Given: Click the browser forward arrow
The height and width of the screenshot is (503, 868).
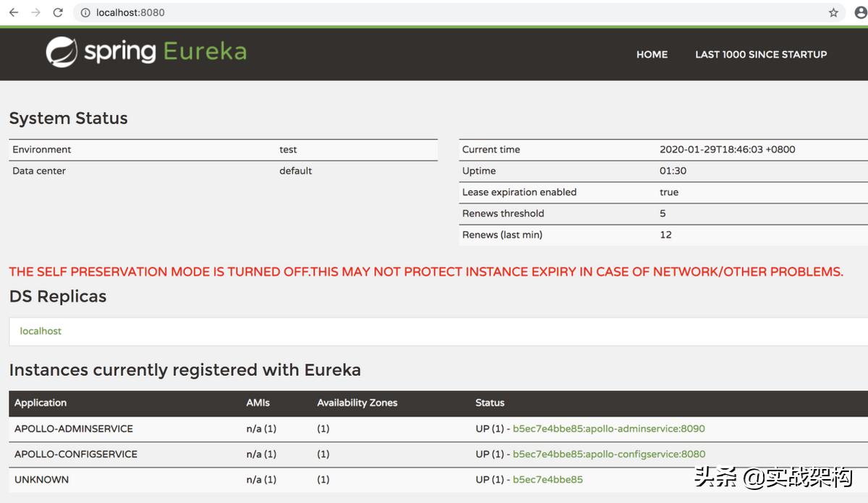Looking at the screenshot, I should 35,12.
